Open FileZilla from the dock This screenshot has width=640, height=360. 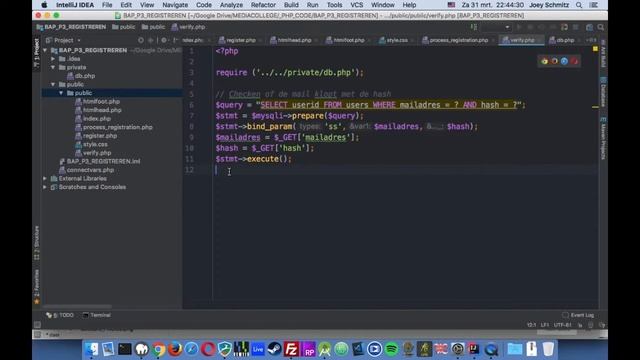[x=291, y=349]
